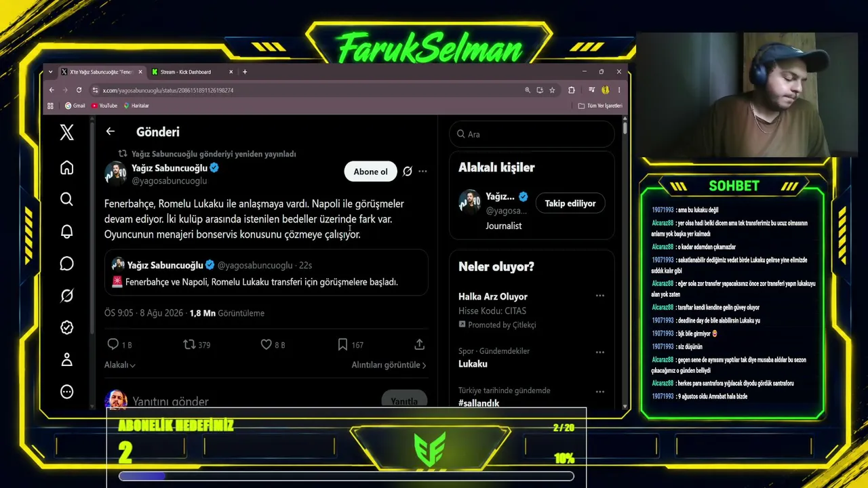This screenshot has width=868, height=488.
Task: Open Lukaku trend three-dot options
Action: tap(599, 352)
